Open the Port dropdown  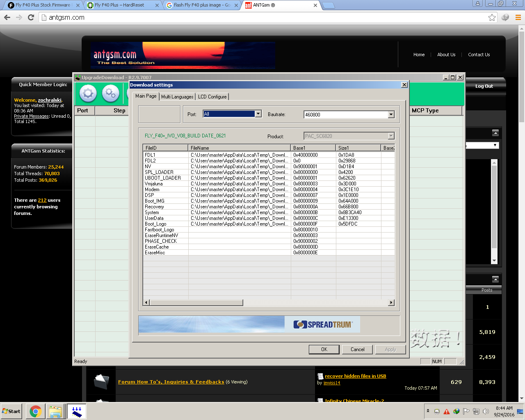coord(258,114)
